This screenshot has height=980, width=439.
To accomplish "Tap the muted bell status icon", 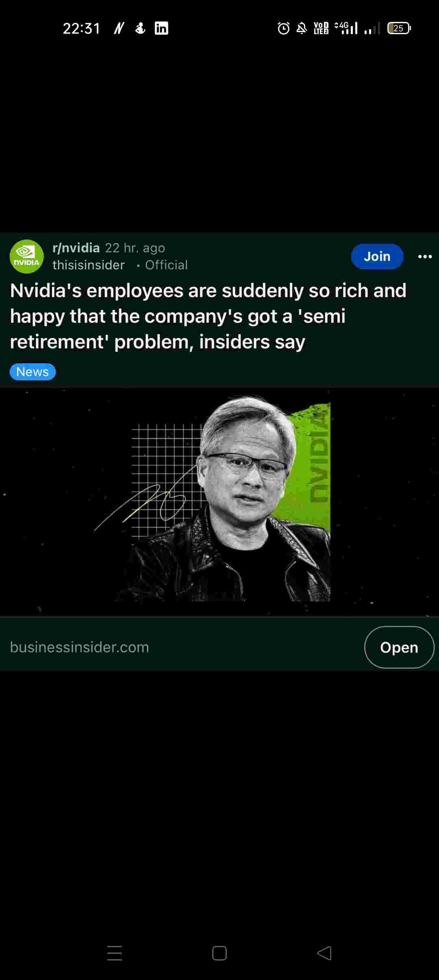I will click(x=302, y=28).
